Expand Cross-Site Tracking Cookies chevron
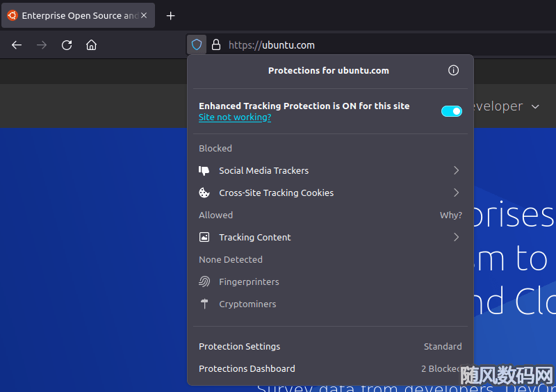 click(457, 193)
